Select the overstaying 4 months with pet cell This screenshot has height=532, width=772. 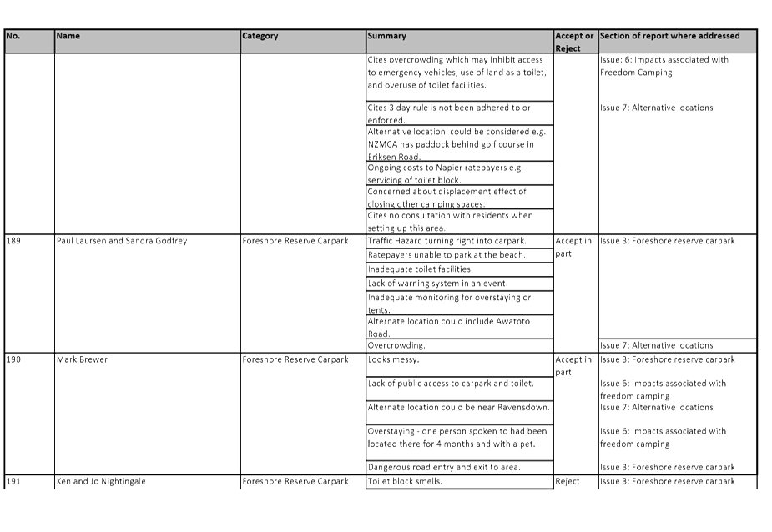coord(460,443)
